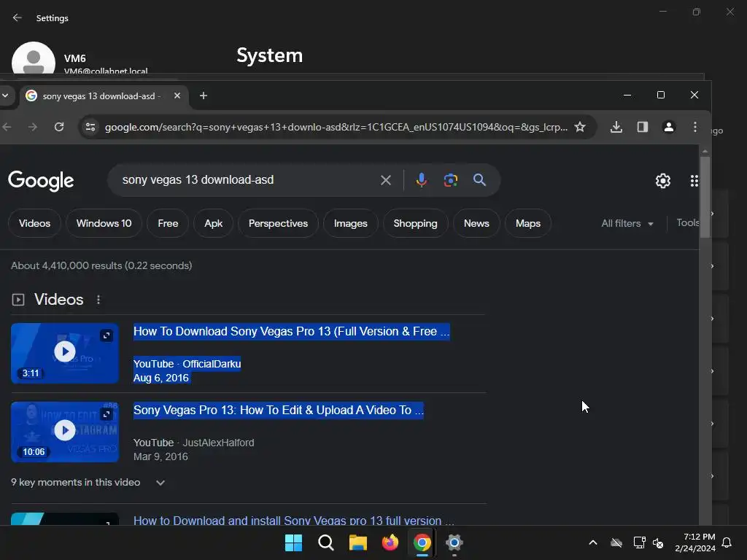
Task: Close the sony vegas 13 download-asd tab
Action: tap(177, 96)
